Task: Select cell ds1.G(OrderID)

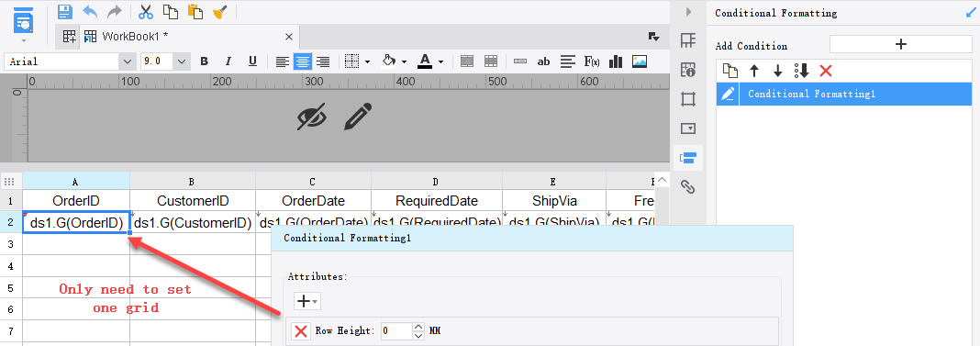Action: pyautogui.click(x=76, y=222)
